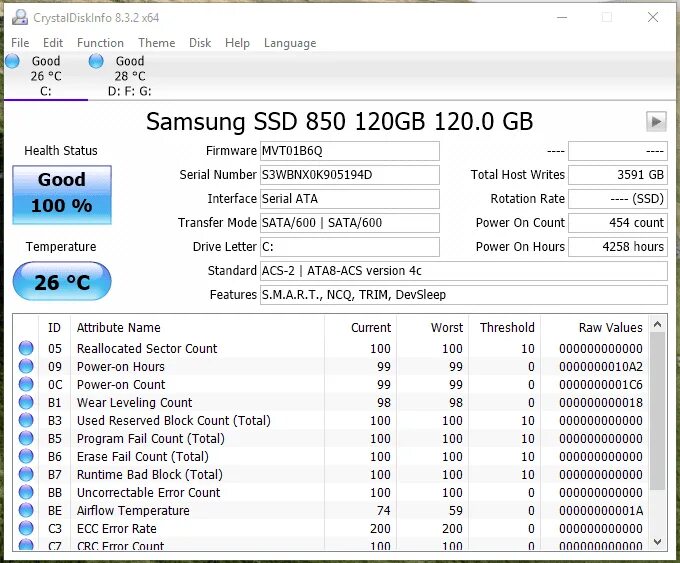Screen dimensions: 680x563
Task: Minimize the CrystalDiskInfo window
Action: point(562,17)
